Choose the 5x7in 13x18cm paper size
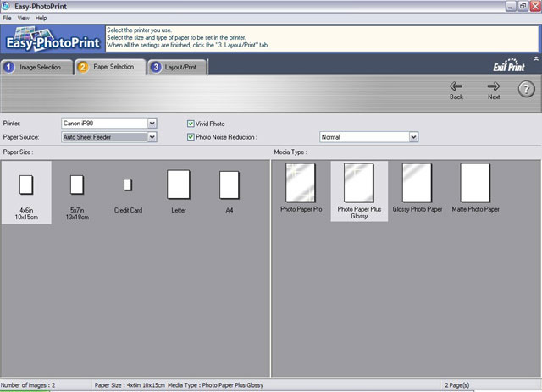542x392 pixels. [x=77, y=184]
